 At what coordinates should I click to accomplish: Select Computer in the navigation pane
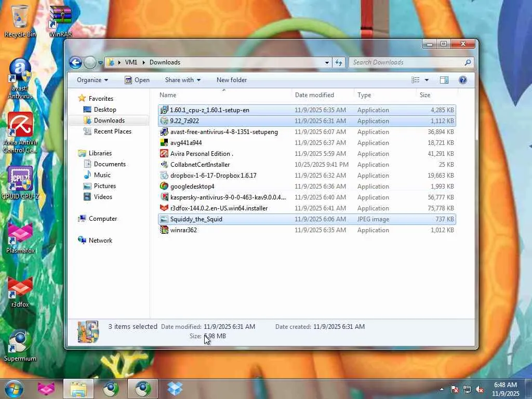(102, 219)
